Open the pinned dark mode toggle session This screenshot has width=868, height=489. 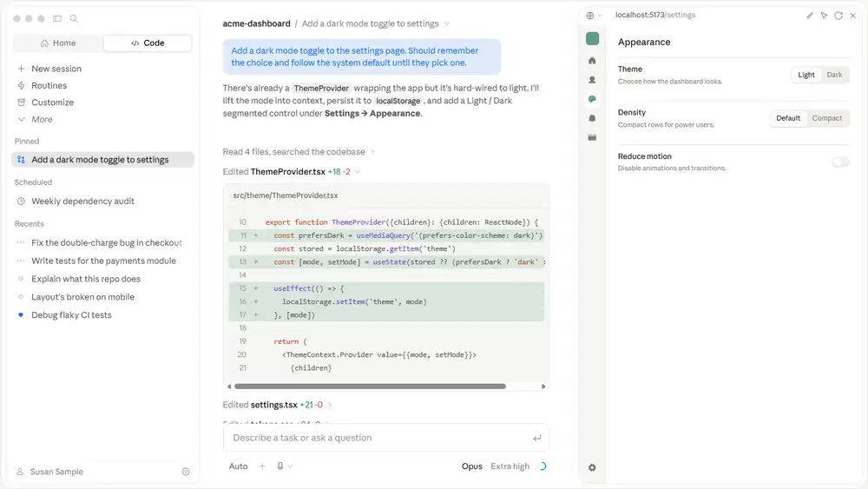tap(103, 160)
